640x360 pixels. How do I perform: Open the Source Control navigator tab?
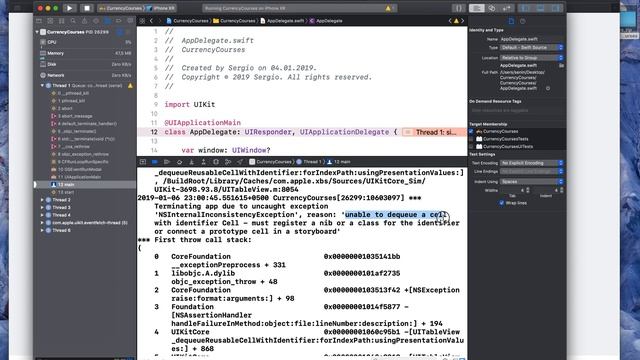(x=50, y=20)
